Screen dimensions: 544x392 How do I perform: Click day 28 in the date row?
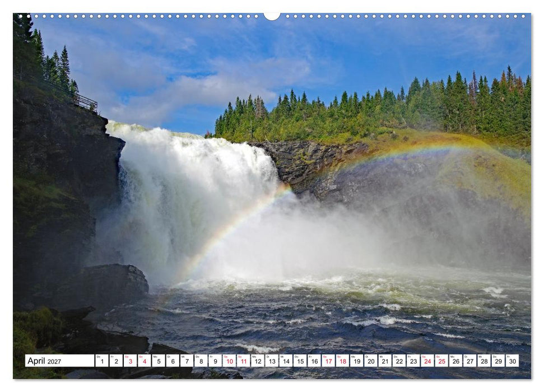point(484,361)
